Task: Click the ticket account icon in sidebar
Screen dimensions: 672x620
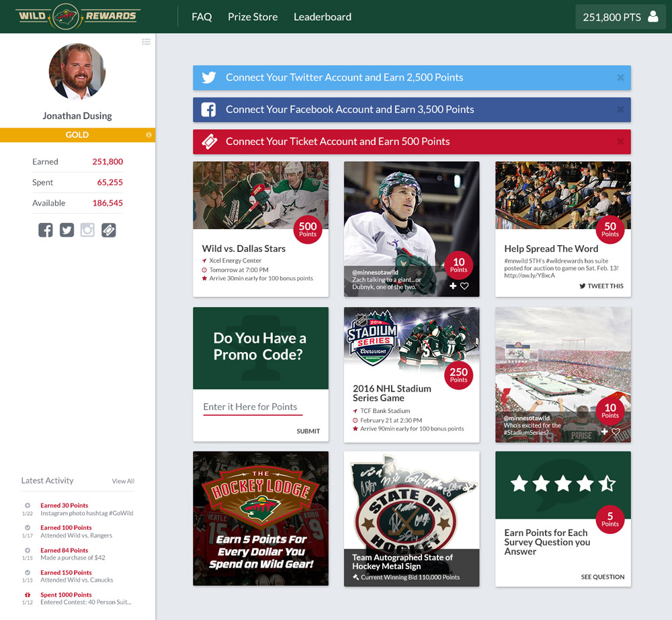Action: point(108,230)
